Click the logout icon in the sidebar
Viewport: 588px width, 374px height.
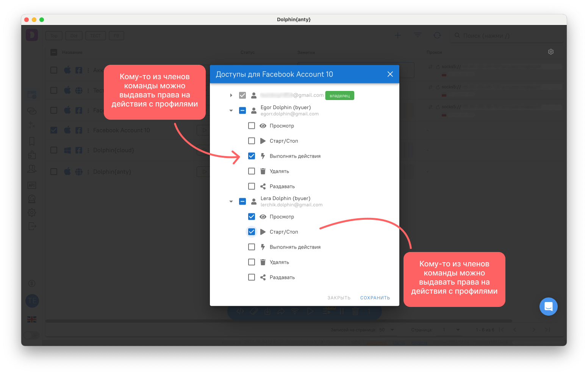click(x=32, y=226)
